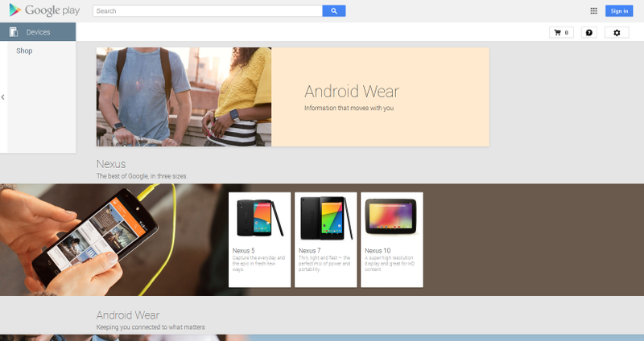Open the shopping cart showing 0 items
Screen dimensions: 644x341
(x=561, y=32)
